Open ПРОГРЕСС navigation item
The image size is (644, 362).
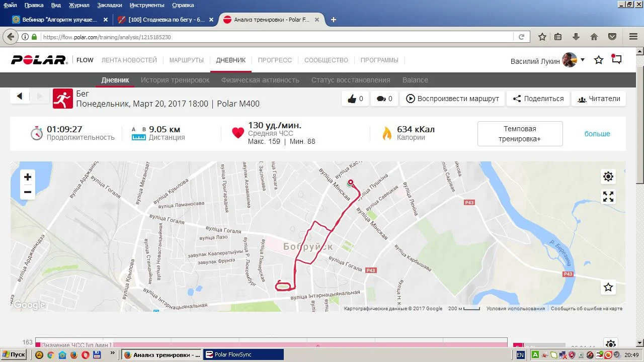(275, 60)
